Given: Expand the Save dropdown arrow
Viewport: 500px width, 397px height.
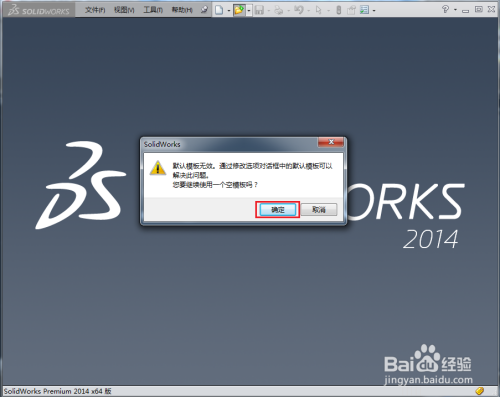Looking at the screenshot, I should [x=269, y=10].
